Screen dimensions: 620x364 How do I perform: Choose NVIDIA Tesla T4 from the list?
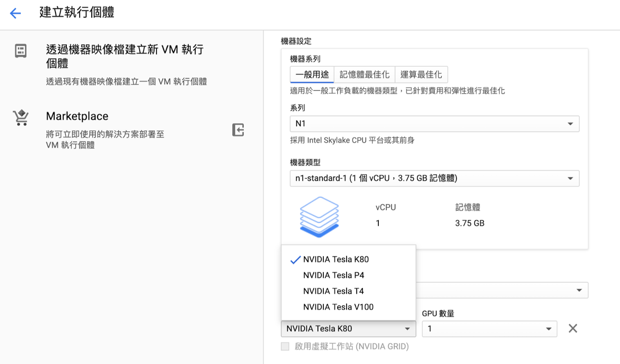pos(348,291)
